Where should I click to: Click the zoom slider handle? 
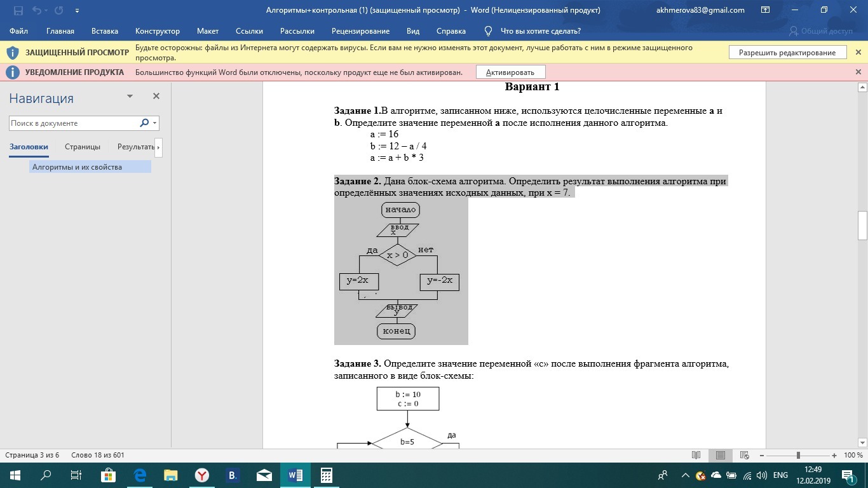798,456
